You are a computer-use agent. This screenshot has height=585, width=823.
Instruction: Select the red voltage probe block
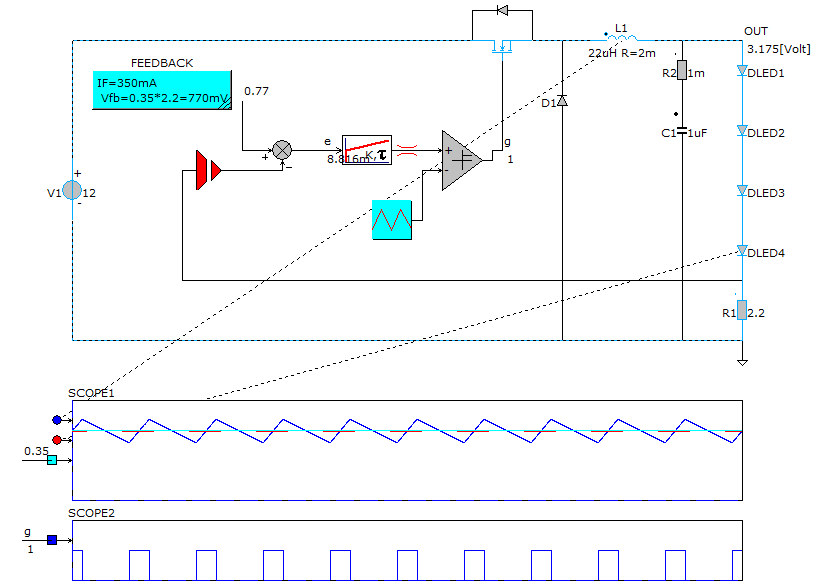tap(208, 170)
